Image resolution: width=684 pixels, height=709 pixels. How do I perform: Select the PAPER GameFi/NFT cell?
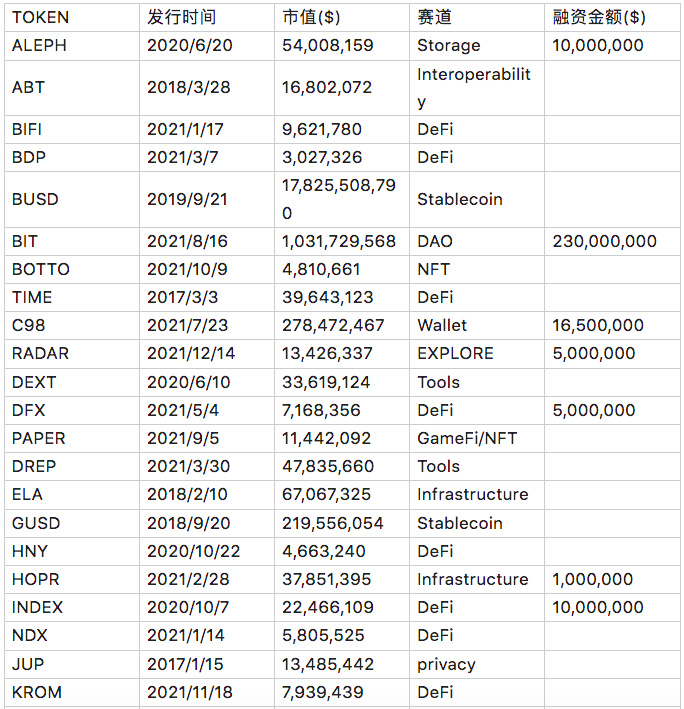tap(477, 439)
